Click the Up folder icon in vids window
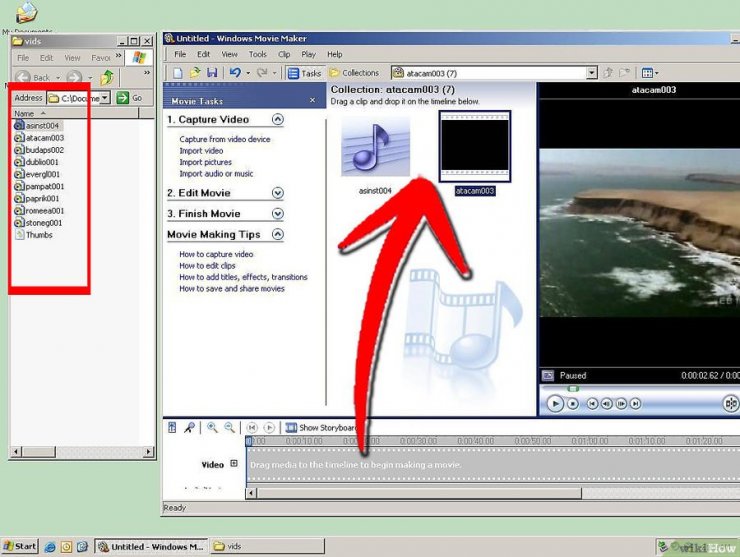 point(108,77)
